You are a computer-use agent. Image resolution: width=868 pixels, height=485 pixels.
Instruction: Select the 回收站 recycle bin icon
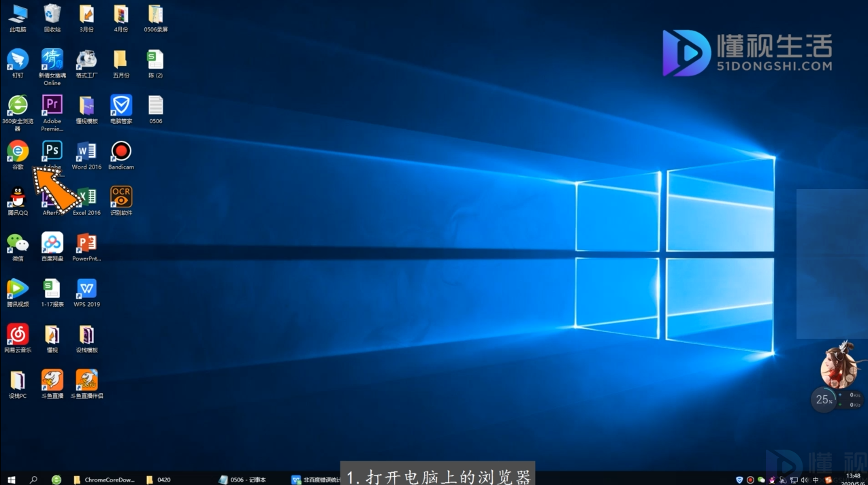pyautogui.click(x=52, y=18)
